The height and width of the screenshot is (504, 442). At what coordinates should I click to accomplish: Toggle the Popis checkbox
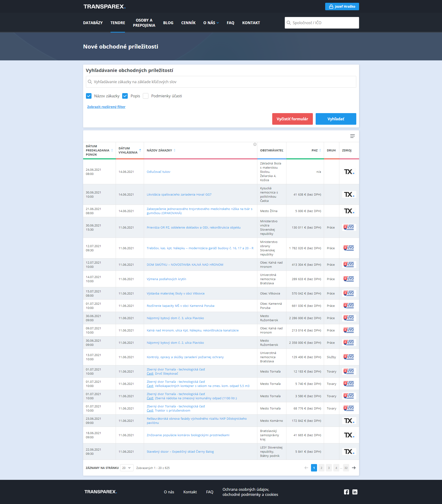125,96
